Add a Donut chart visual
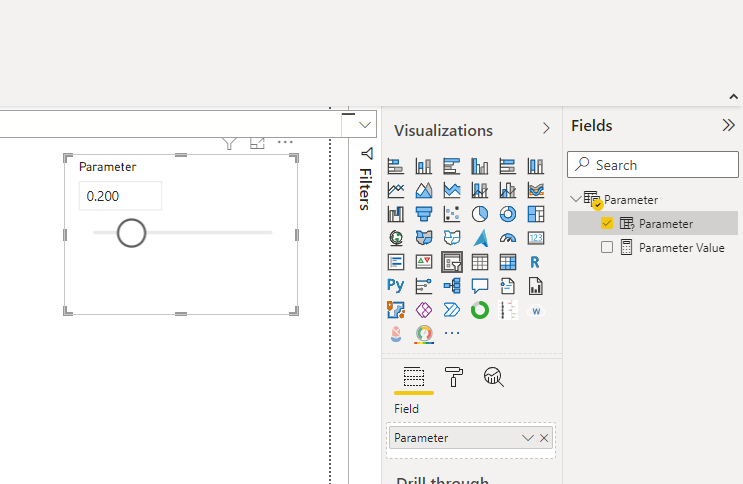 coord(507,214)
